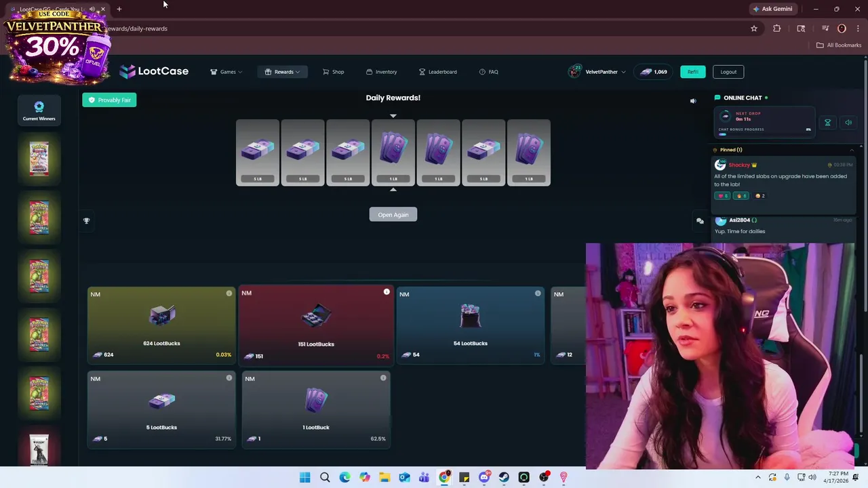Open File Explorer from the taskbar
Image resolution: width=868 pixels, height=488 pixels.
pyautogui.click(x=384, y=477)
